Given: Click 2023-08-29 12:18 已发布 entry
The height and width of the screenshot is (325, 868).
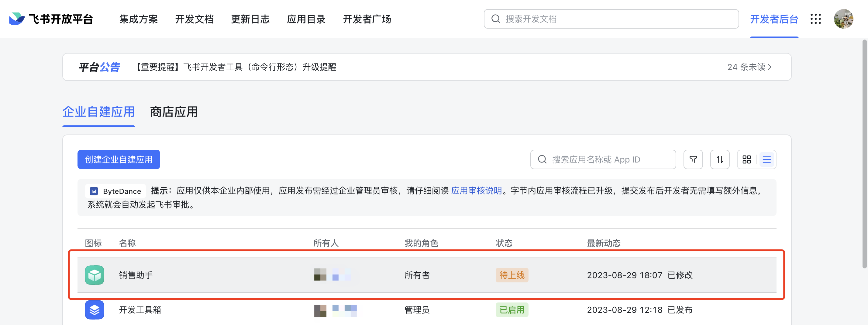Looking at the screenshot, I should coord(639,309).
